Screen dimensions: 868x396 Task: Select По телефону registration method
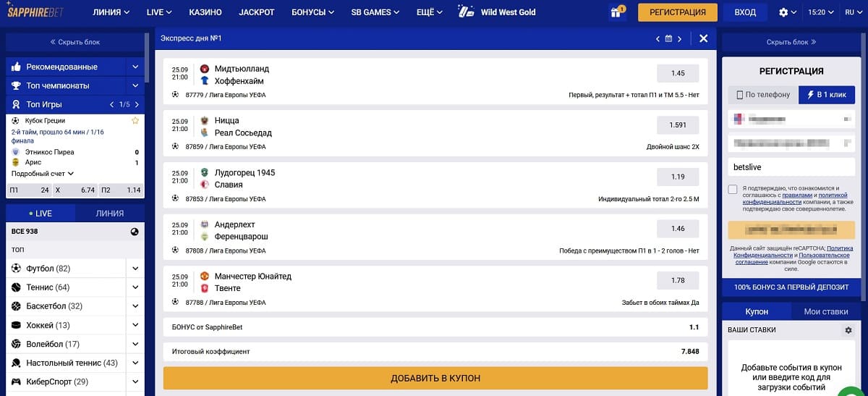[763, 95]
